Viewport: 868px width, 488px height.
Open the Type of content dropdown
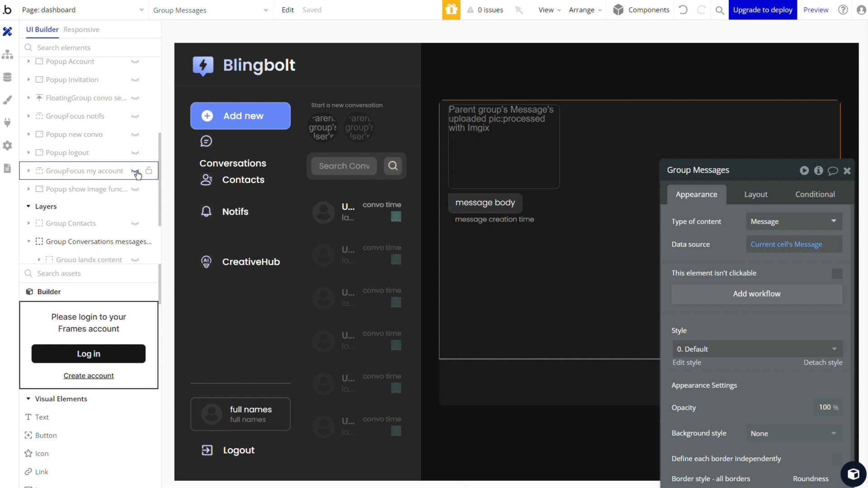pos(794,221)
